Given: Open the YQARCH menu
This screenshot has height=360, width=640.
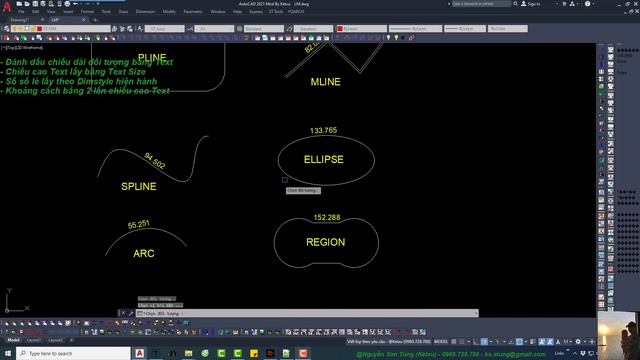Looking at the screenshot, I should tap(296, 12).
